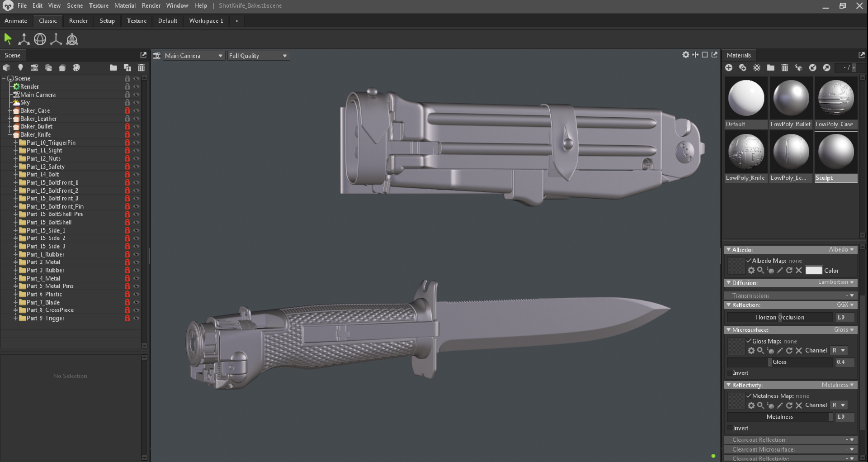
Task: Add a new workspace tab
Action: (236, 21)
